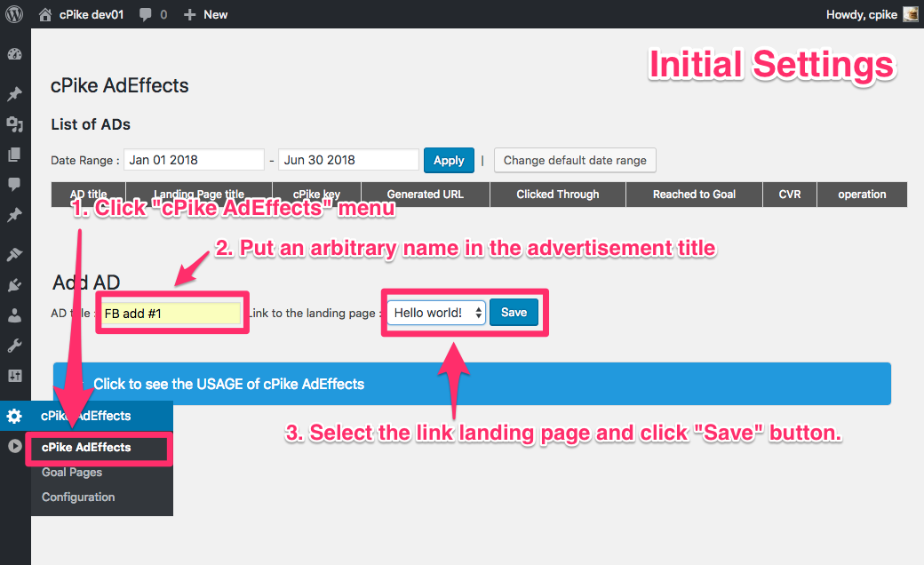This screenshot has width=924, height=565.
Task: Open the landing page dropdown showing Hello world!
Action: pos(436,313)
